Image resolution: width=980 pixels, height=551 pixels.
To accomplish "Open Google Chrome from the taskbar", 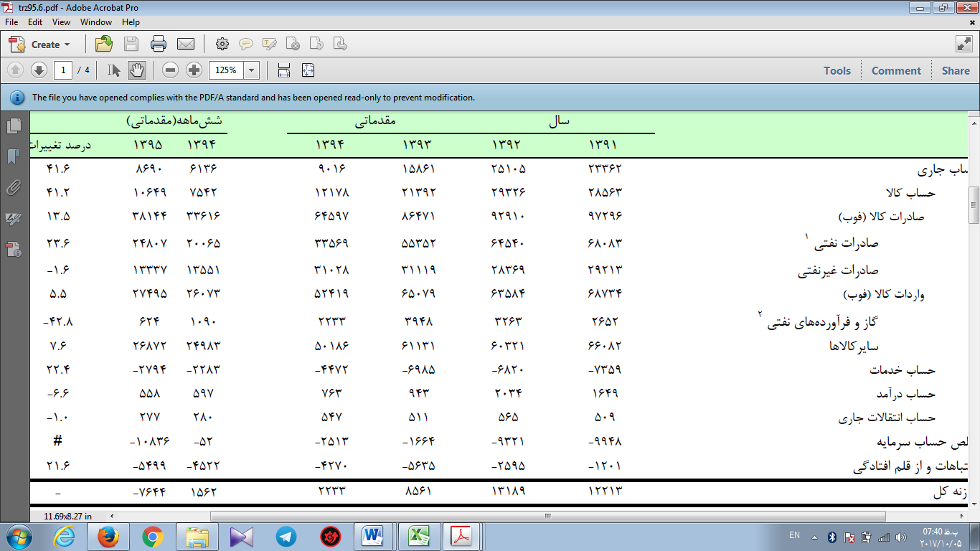I will click(152, 536).
